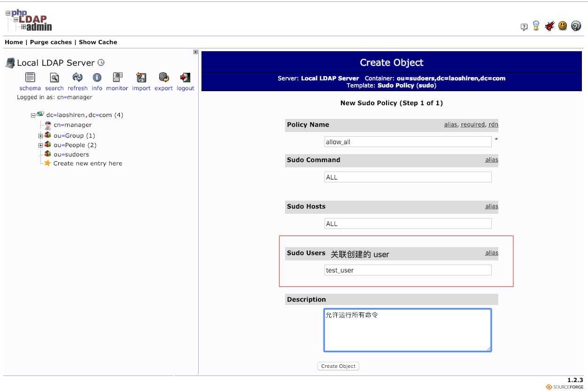Expand the ou=People node

click(x=40, y=145)
